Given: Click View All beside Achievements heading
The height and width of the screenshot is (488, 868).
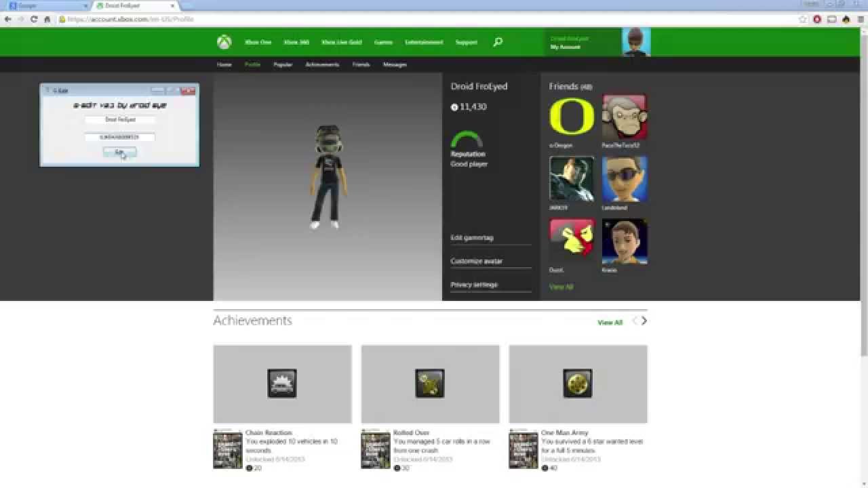Looking at the screenshot, I should [610, 323].
